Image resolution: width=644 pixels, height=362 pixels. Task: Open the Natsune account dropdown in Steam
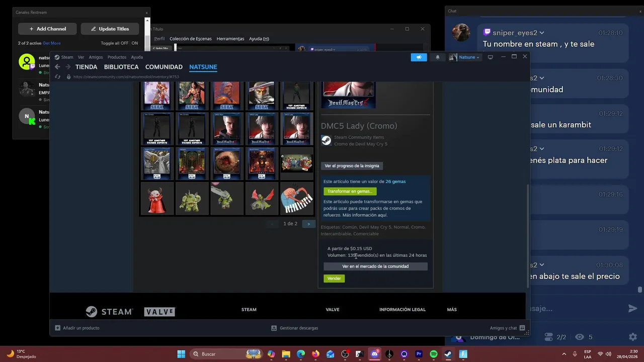(x=464, y=57)
